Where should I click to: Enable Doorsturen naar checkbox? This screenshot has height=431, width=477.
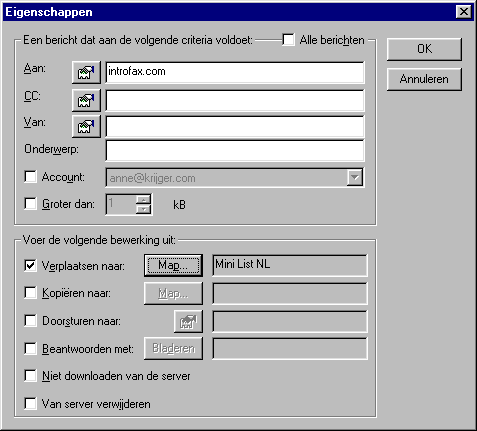30,321
